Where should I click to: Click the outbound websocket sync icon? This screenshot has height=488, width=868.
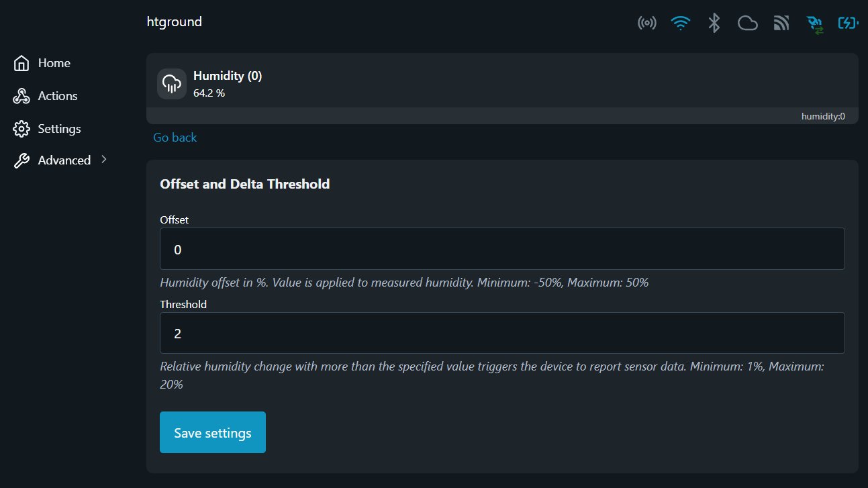816,24
